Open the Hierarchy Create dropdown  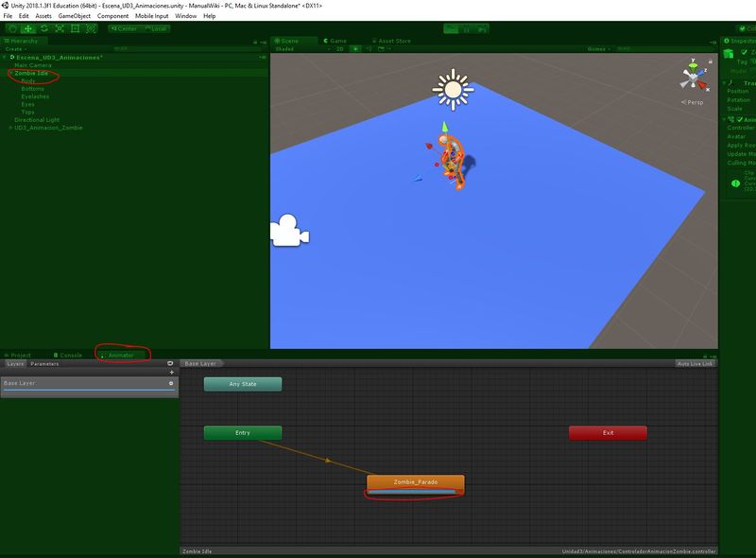pyautogui.click(x=15, y=49)
